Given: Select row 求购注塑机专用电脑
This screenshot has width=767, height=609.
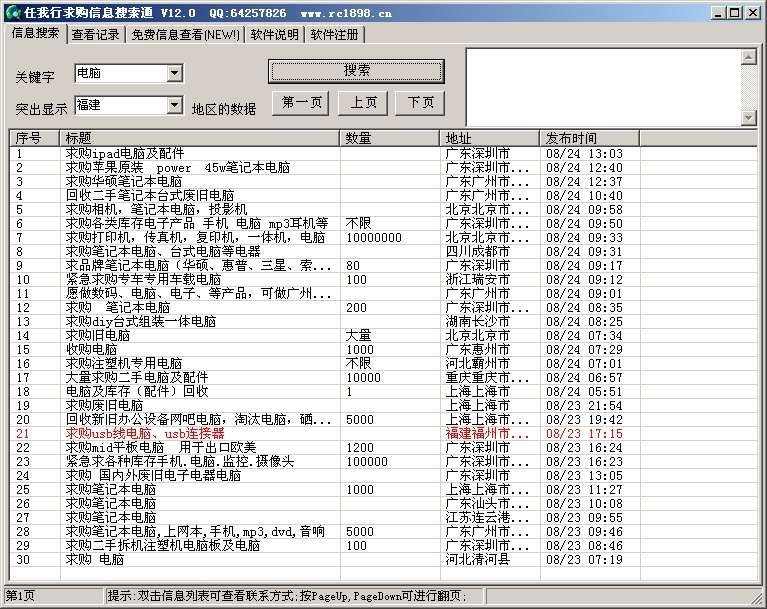Looking at the screenshot, I should coord(384,363).
